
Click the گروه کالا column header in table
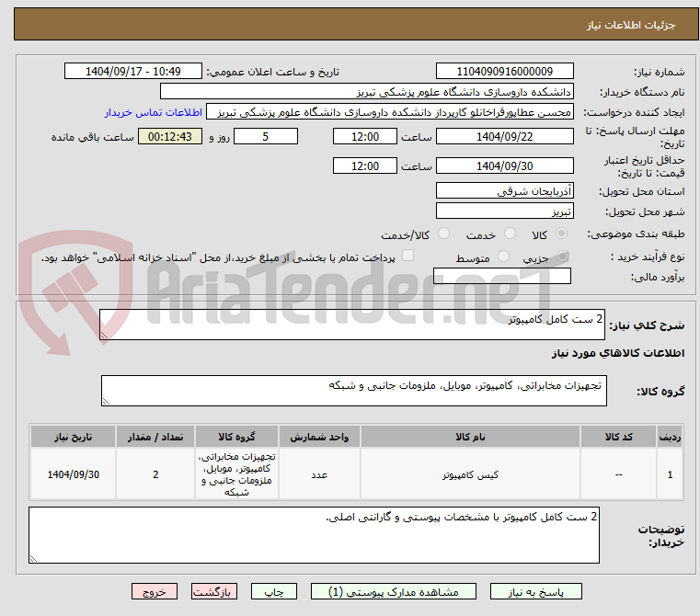click(236, 437)
